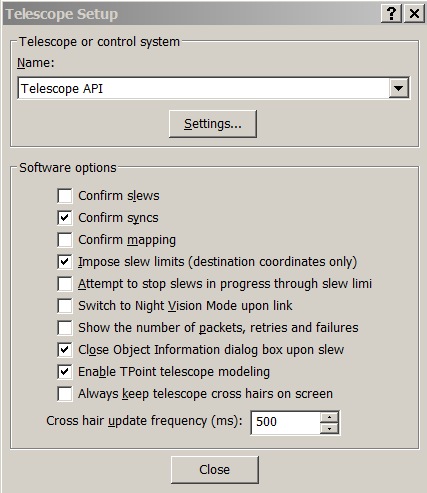Viewport: 427px width, 493px height.
Task: Click the Name: label
Action: click(35, 62)
